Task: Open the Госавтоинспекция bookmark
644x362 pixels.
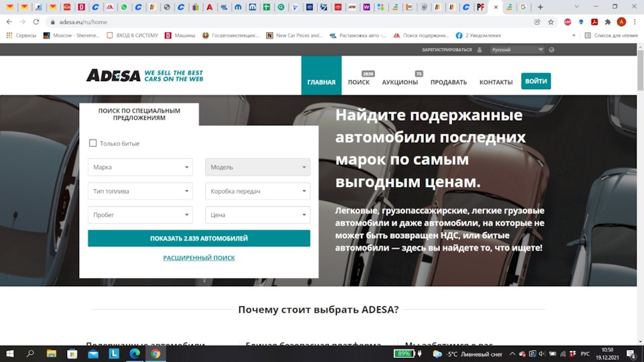Action: (x=231, y=36)
